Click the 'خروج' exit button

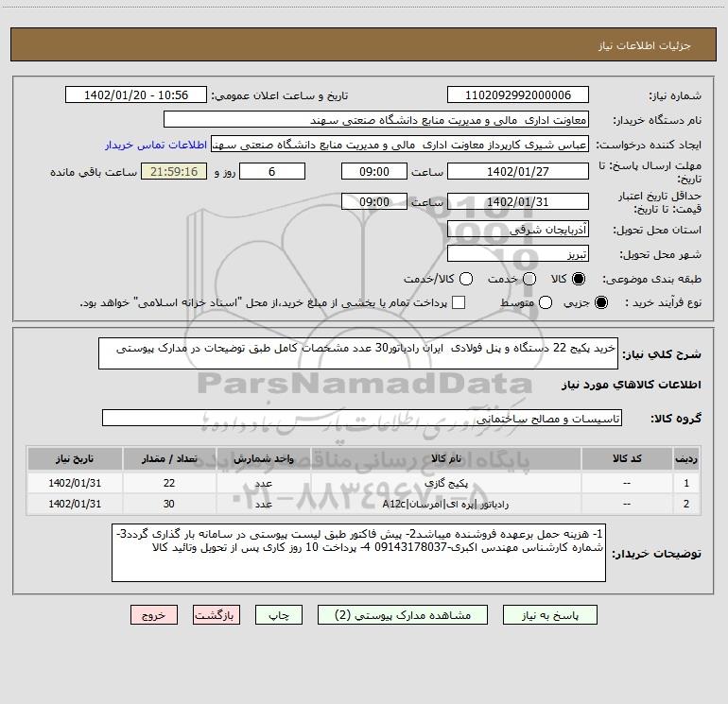pos(154,615)
